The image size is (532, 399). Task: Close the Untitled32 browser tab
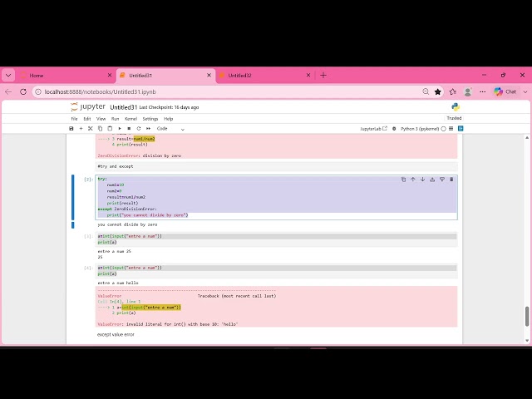pyautogui.click(x=308, y=76)
